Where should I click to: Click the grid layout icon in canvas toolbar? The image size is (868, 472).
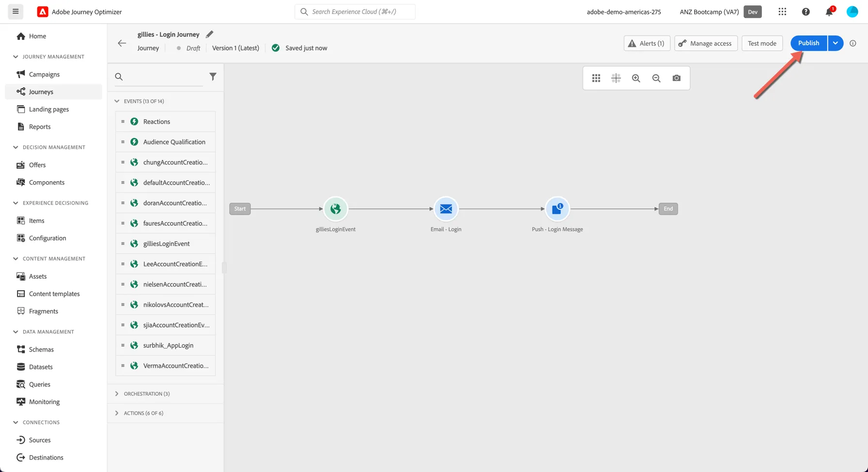pyautogui.click(x=596, y=78)
